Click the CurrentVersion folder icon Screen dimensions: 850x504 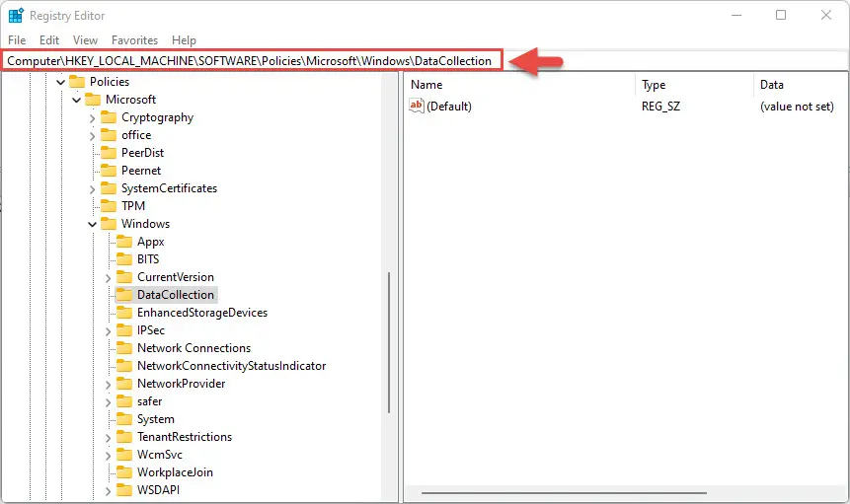[x=124, y=277]
